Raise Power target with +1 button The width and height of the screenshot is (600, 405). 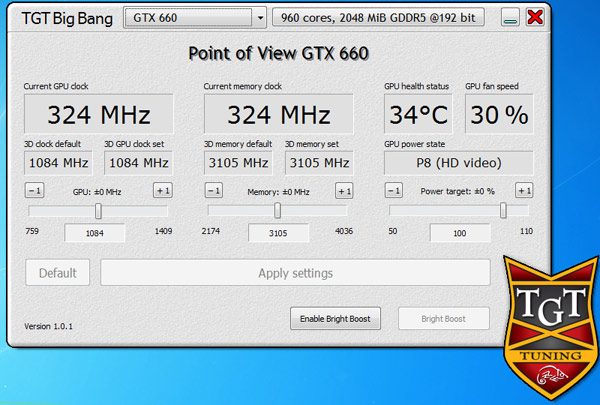(523, 191)
